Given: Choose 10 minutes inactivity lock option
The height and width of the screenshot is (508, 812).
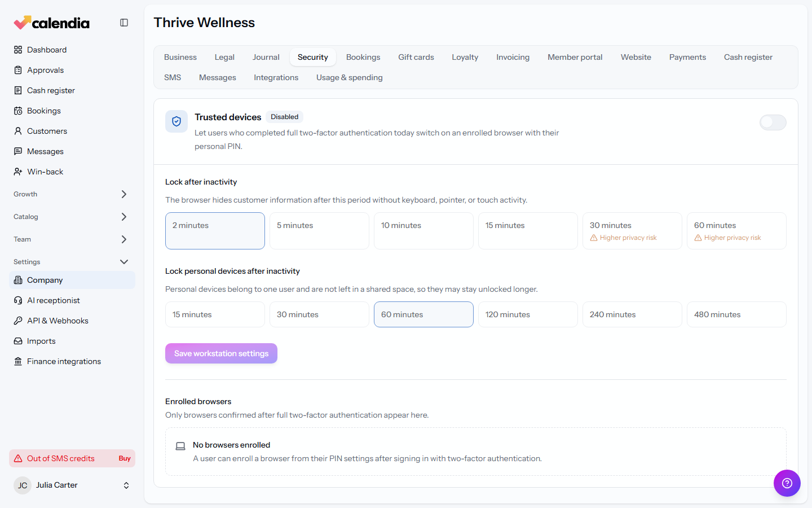Looking at the screenshot, I should (x=423, y=231).
